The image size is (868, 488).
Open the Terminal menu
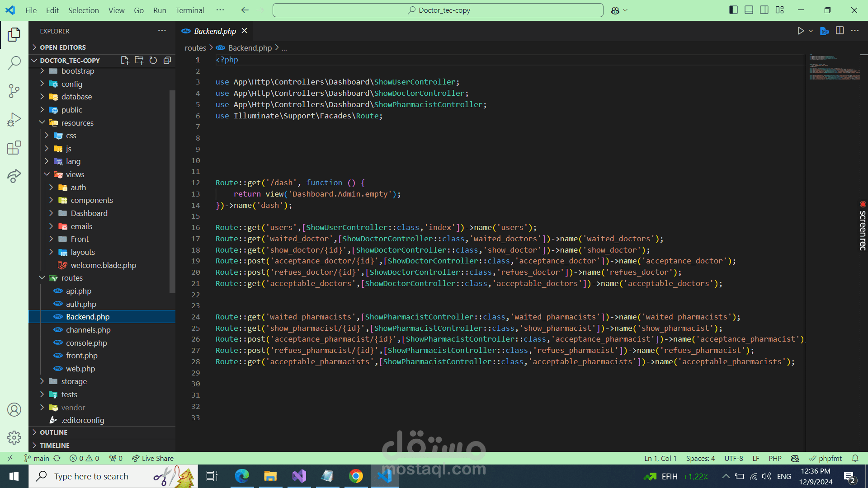[189, 10]
